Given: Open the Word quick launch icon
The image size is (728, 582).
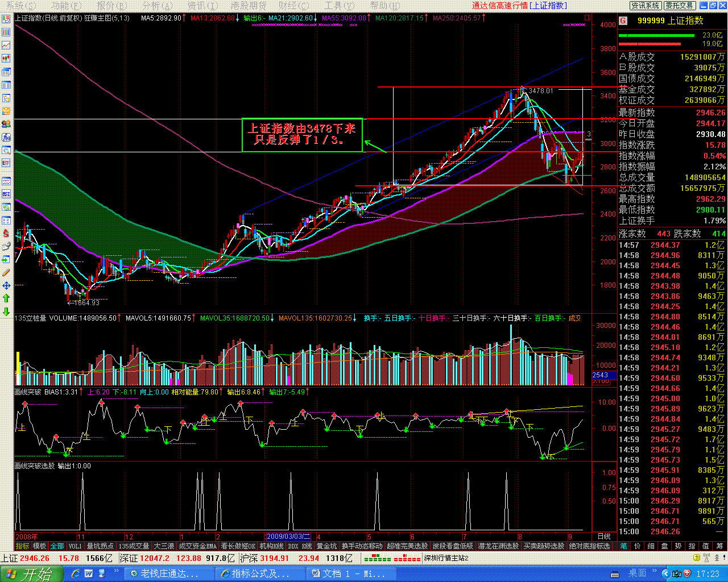Looking at the screenshot, I should pos(89,574).
